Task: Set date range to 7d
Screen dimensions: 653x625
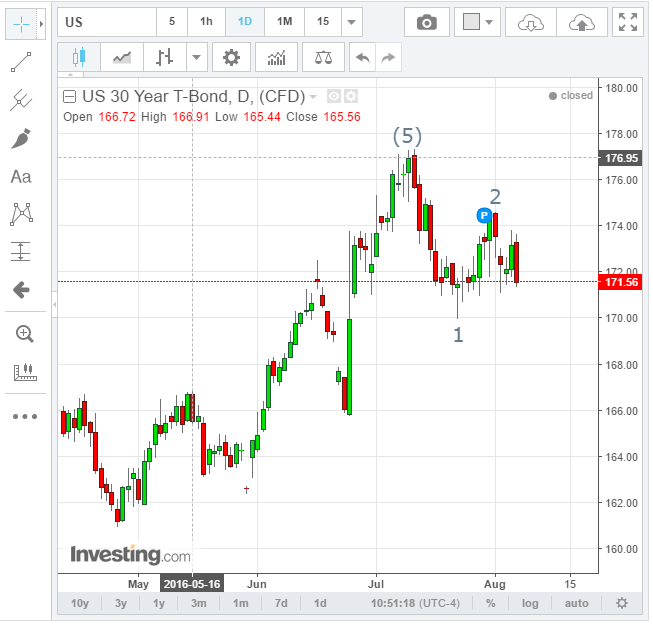Action: click(x=281, y=603)
